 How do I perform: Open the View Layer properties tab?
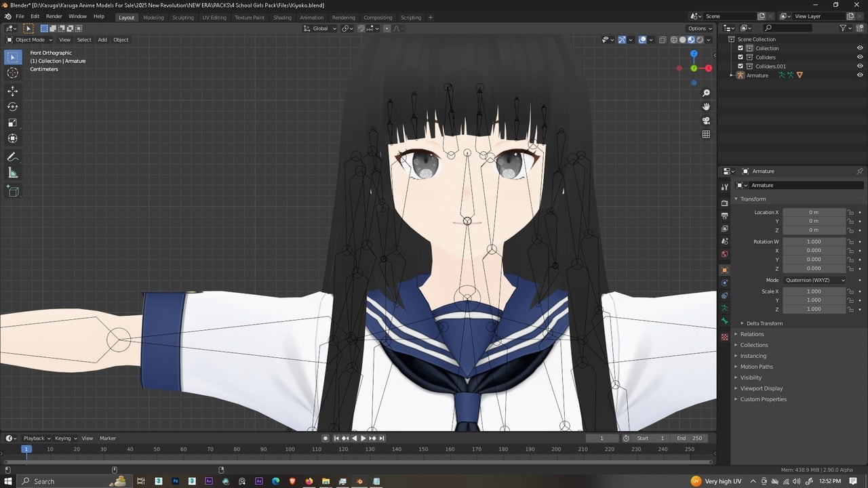tap(725, 228)
